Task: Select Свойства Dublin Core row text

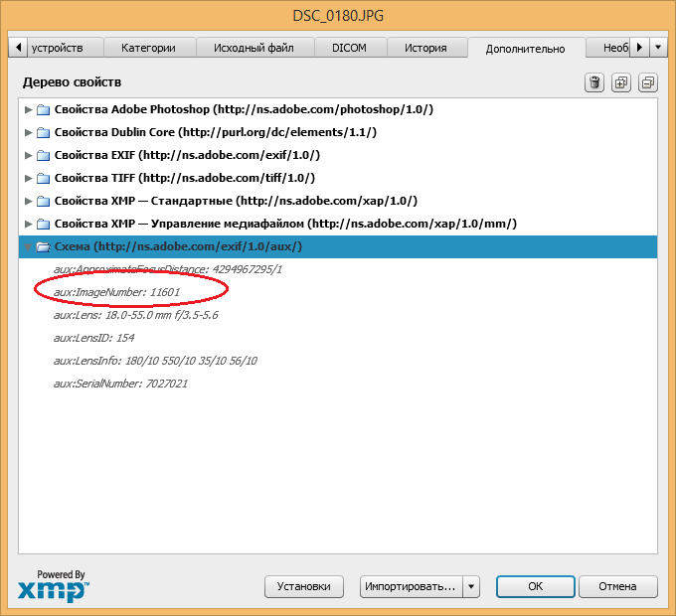Action: pyautogui.click(x=216, y=132)
